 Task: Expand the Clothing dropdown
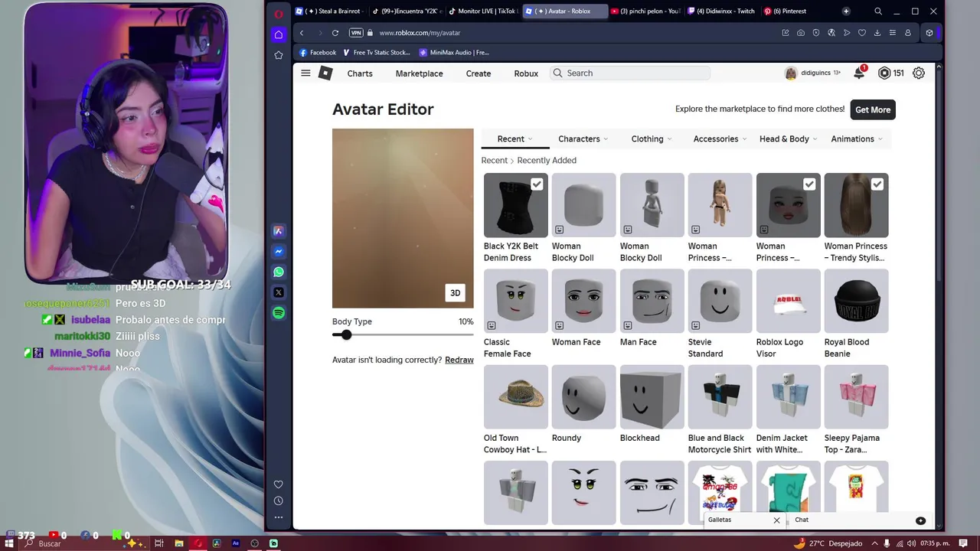(652, 139)
